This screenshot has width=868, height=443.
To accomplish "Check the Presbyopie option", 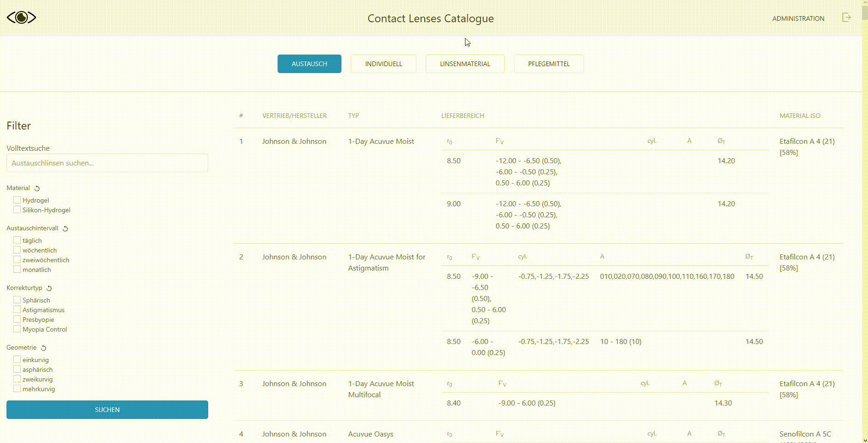I will coord(17,319).
